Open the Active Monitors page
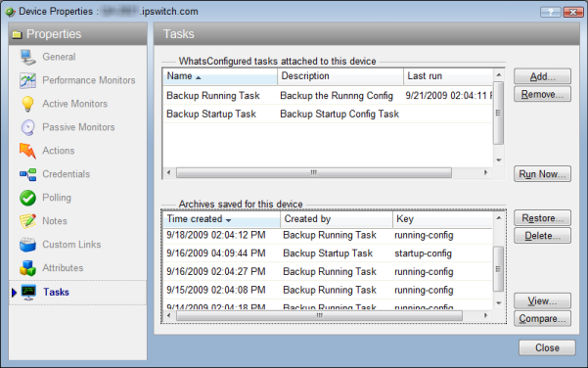This screenshot has height=368, width=588. click(x=75, y=104)
